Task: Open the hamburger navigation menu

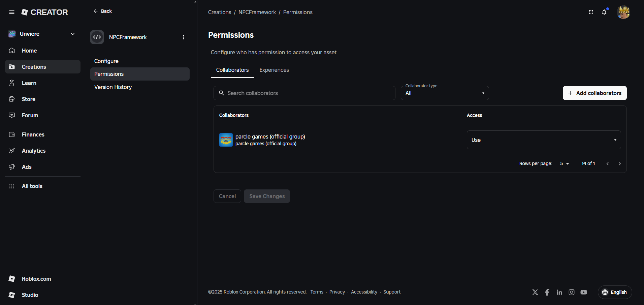Action: [12, 12]
